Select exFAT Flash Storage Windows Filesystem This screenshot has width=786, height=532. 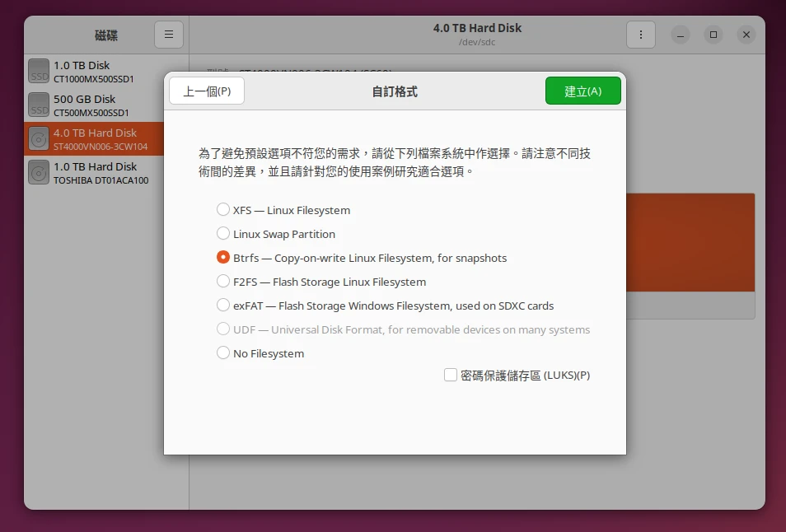223,306
